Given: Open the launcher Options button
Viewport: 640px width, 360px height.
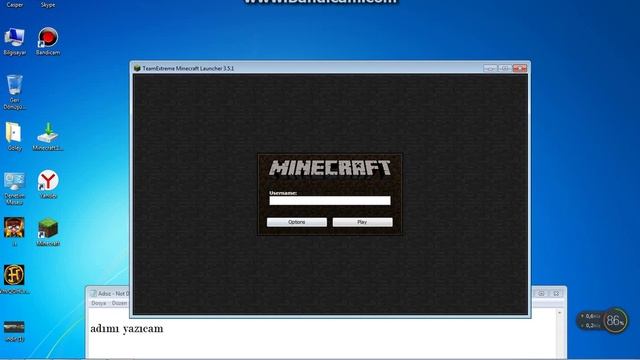Looking at the screenshot, I should click(297, 222).
